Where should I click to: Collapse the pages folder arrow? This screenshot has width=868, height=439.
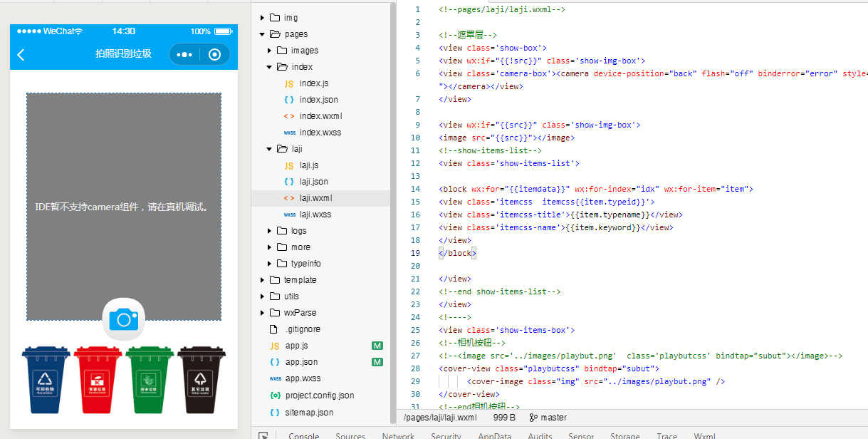click(x=263, y=34)
